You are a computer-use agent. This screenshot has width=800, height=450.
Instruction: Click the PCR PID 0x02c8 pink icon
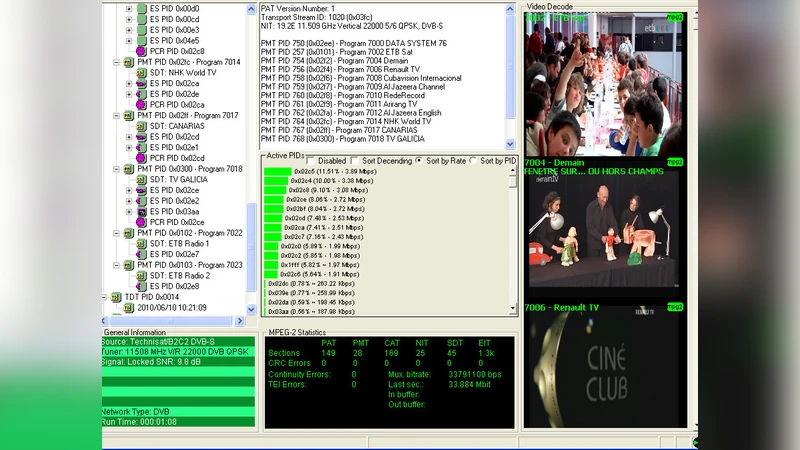click(142, 50)
